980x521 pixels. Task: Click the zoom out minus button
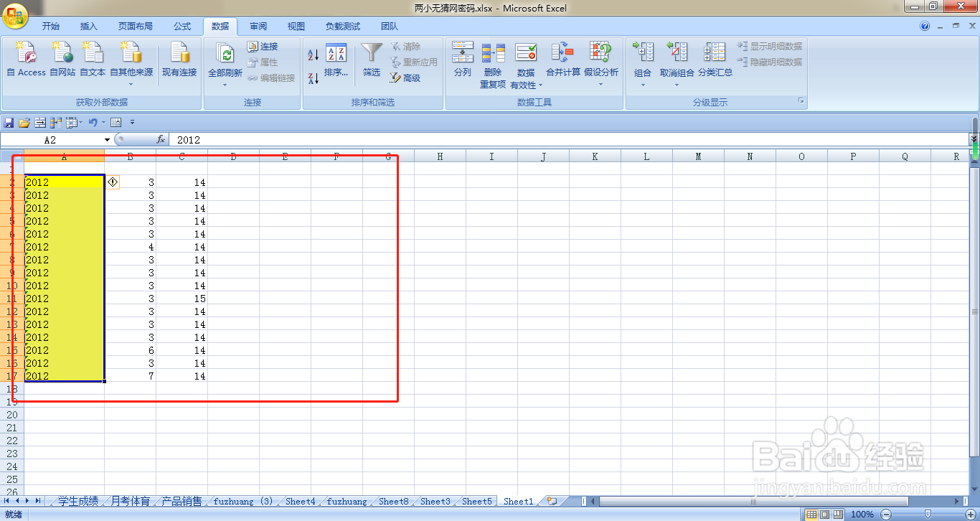click(x=886, y=514)
